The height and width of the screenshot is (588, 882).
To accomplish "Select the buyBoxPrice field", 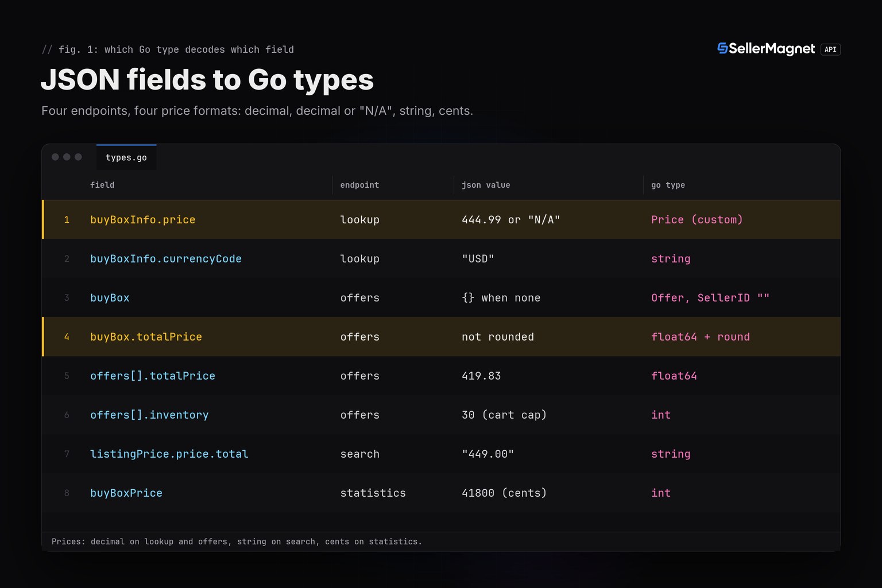I will (126, 493).
